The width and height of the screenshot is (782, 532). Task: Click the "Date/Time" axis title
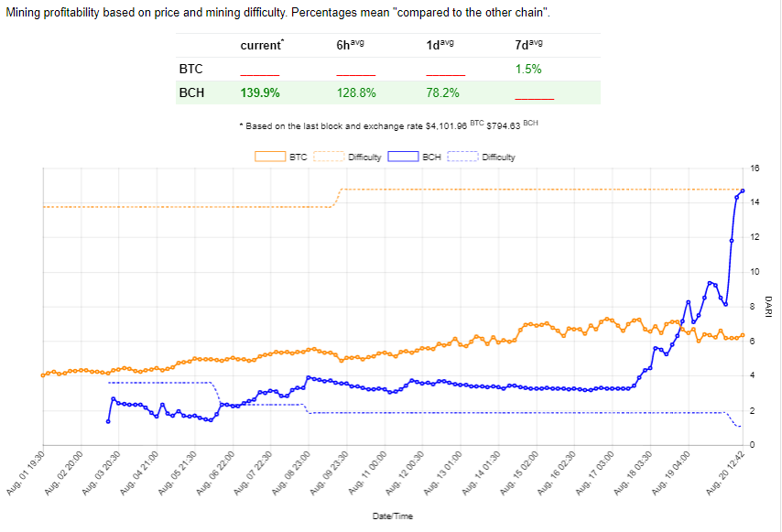point(392,516)
